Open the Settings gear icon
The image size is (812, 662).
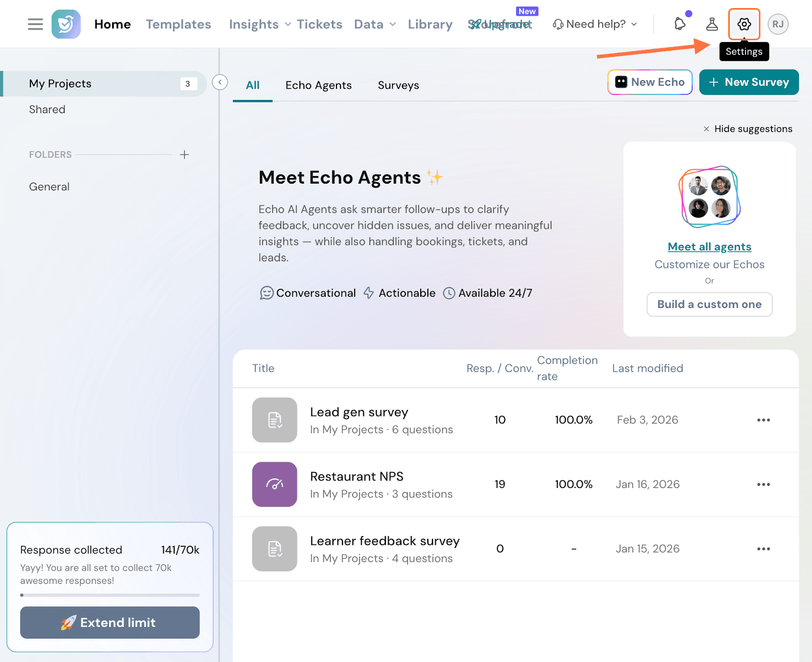tap(744, 24)
